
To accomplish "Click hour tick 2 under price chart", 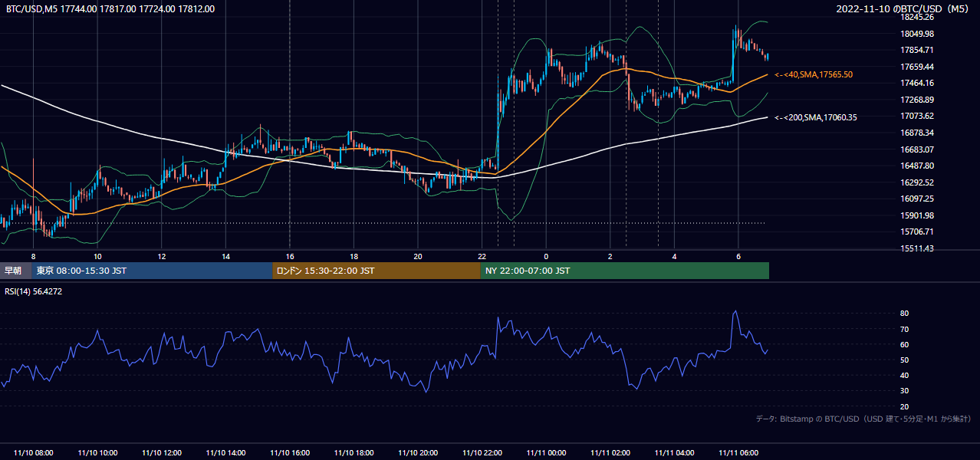I will pos(610,256).
